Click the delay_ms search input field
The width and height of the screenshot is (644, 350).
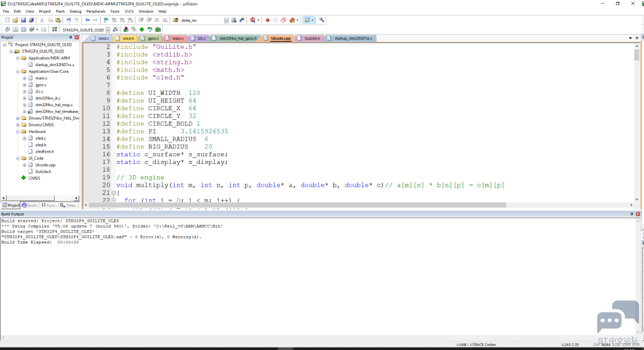(x=202, y=20)
